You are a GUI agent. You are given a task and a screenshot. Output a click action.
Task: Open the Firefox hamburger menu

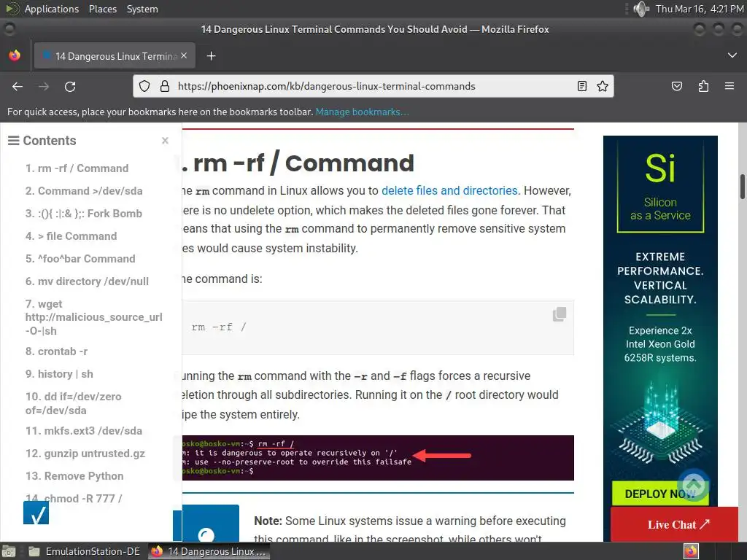click(x=729, y=86)
